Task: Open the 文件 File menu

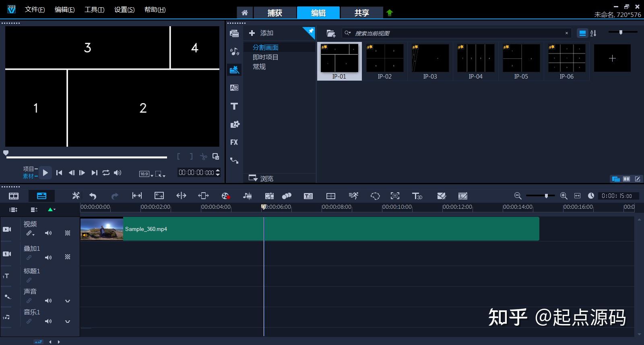Action: point(35,10)
